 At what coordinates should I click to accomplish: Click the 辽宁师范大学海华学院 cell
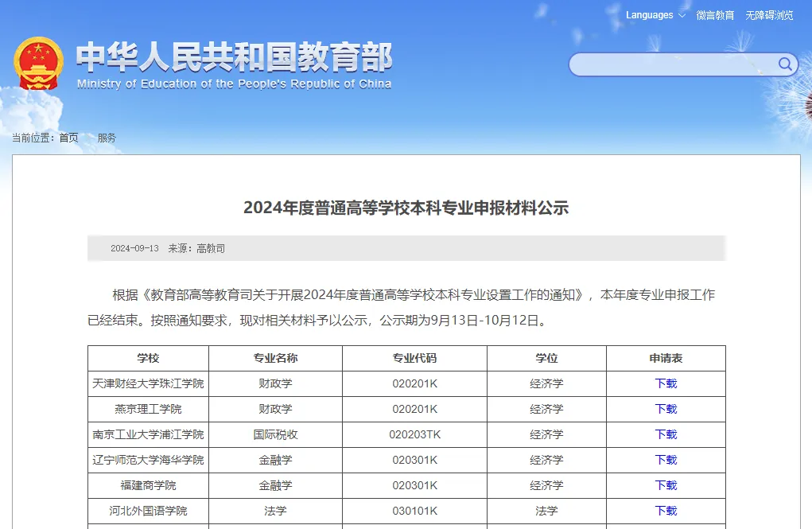pos(148,460)
